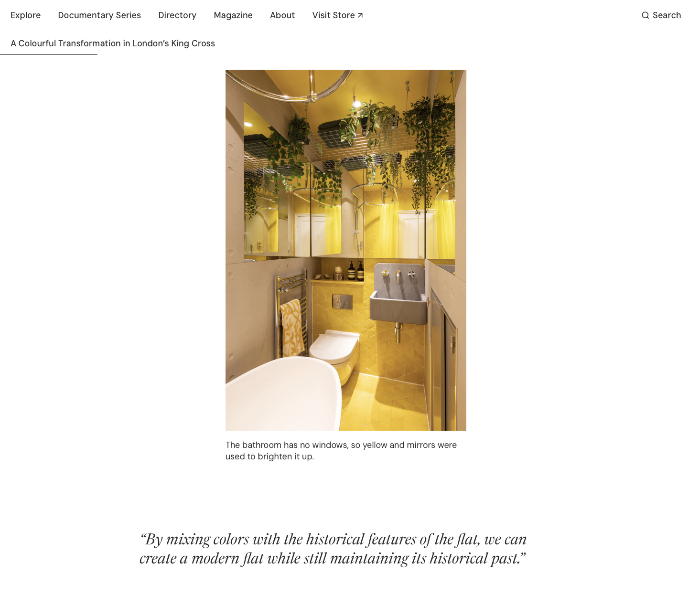
Task: Click the Search magnifier icon
Action: pos(645,15)
